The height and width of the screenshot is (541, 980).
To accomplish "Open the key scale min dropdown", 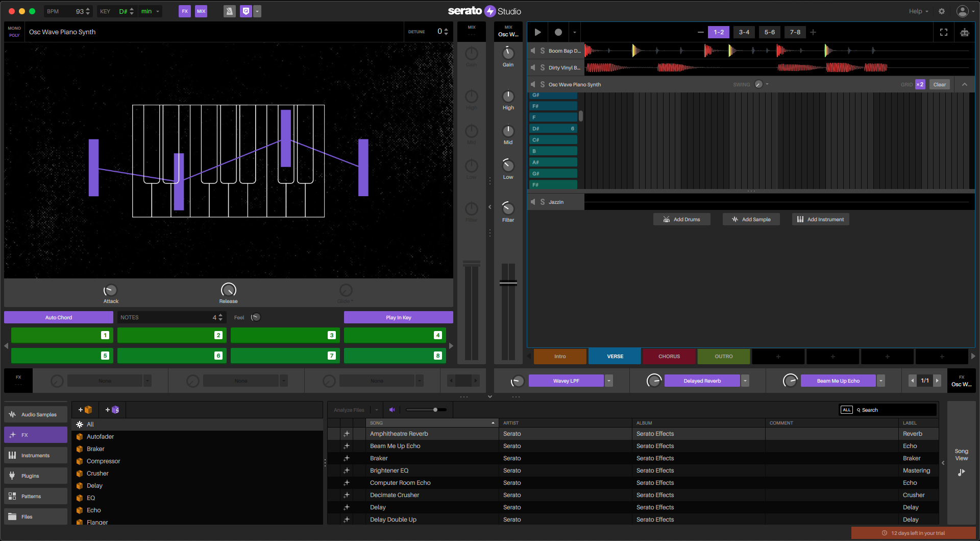I will (x=150, y=11).
